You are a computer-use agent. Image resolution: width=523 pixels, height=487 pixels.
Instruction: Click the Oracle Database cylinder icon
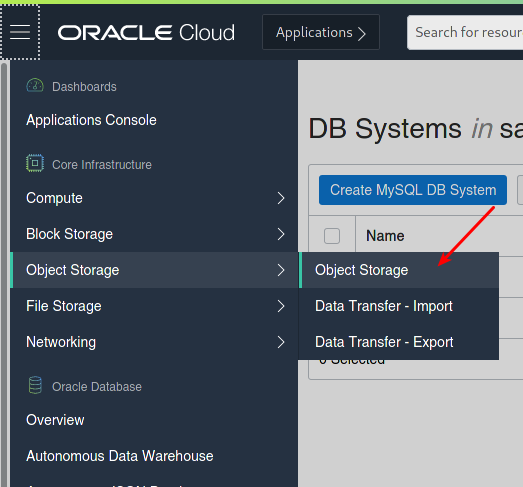[35, 385]
